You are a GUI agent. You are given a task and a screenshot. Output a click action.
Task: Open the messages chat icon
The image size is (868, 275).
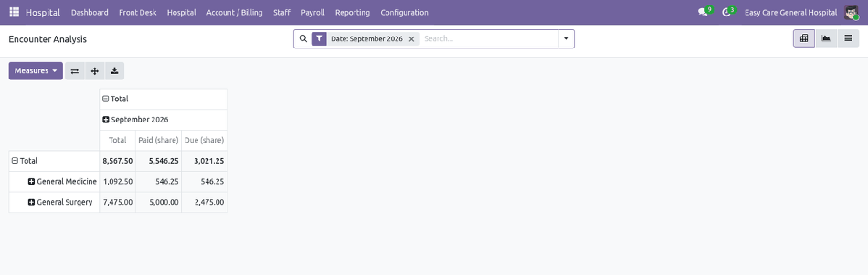(x=704, y=12)
